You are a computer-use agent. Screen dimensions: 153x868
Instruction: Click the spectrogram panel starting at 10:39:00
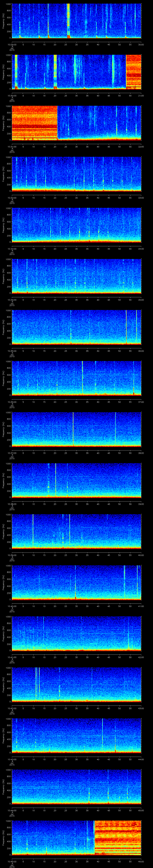coord(76,531)
